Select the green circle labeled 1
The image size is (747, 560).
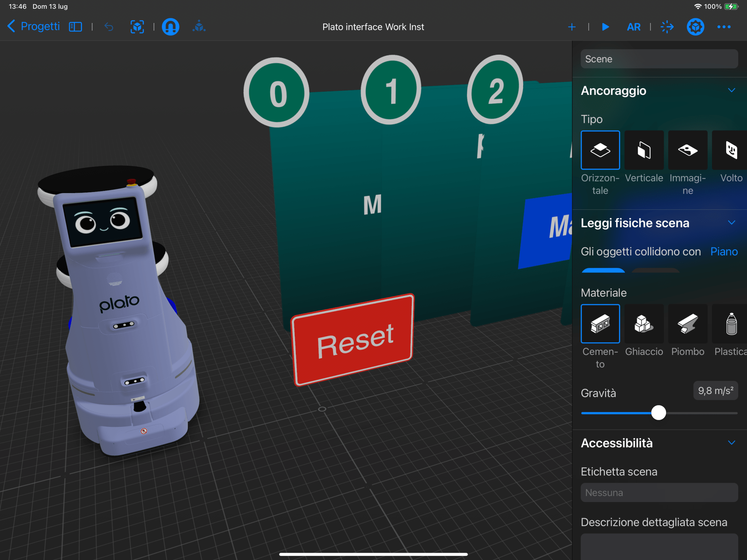pos(391,90)
